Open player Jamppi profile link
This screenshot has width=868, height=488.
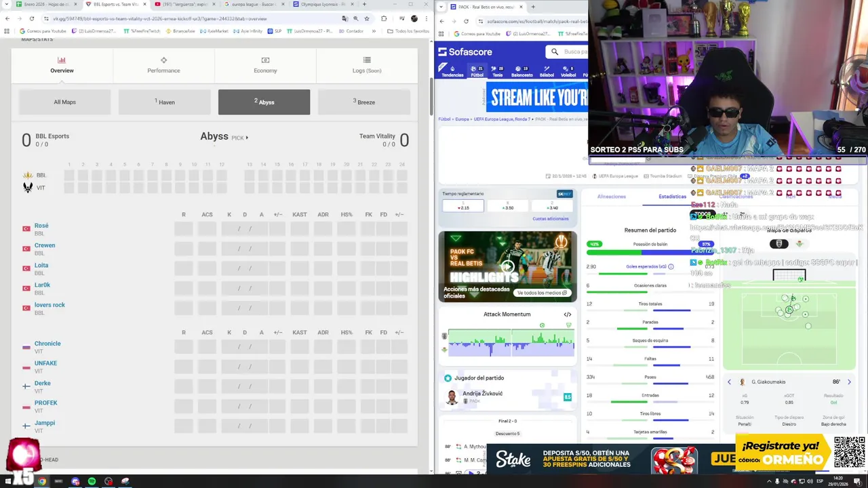pos(45,423)
